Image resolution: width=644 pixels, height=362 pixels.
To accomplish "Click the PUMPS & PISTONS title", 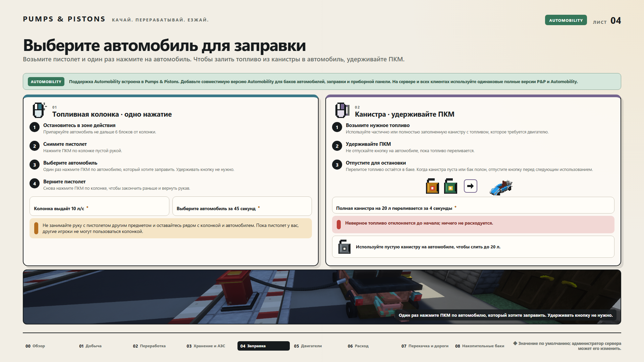I will tap(64, 19).
